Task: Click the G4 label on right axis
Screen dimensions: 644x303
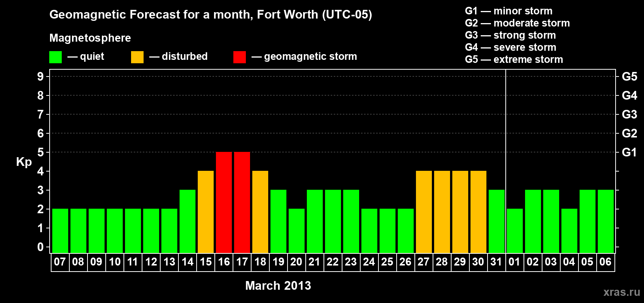Action: [x=629, y=95]
